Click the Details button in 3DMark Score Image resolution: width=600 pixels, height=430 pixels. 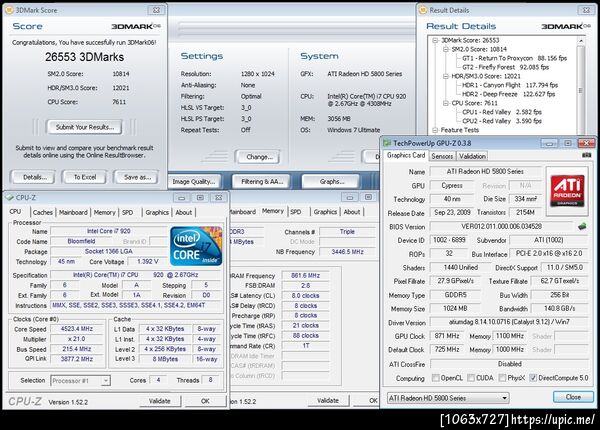pyautogui.click(x=34, y=177)
